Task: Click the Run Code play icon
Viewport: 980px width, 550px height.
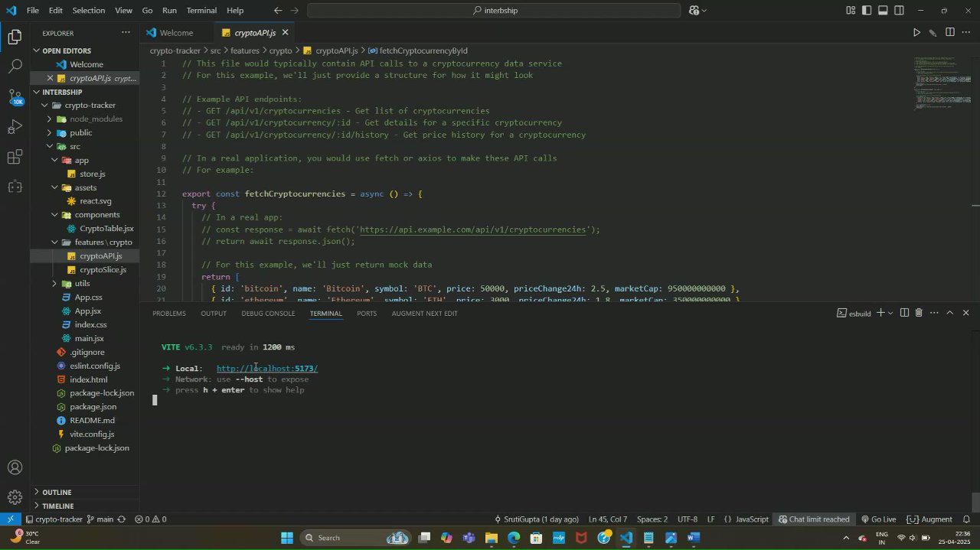Action: click(916, 33)
